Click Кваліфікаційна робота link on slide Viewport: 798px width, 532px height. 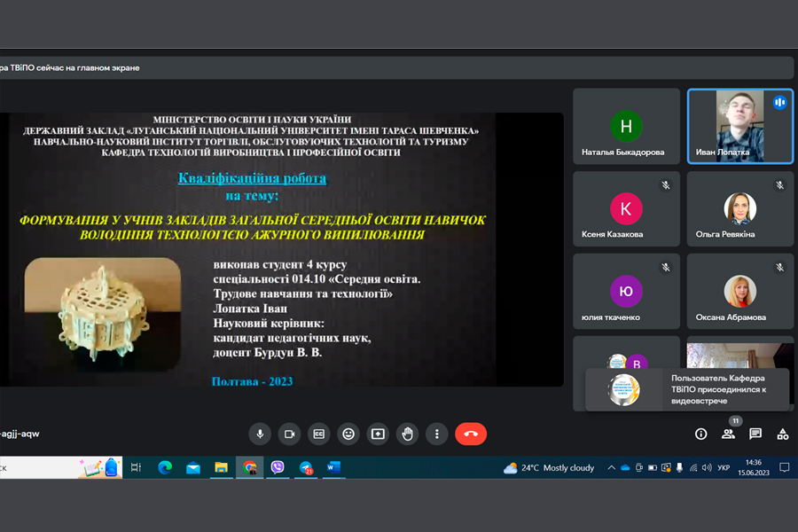[x=252, y=178]
